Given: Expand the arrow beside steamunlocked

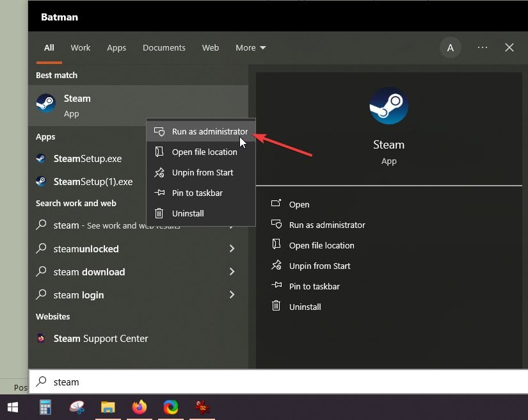Looking at the screenshot, I should 232,248.
